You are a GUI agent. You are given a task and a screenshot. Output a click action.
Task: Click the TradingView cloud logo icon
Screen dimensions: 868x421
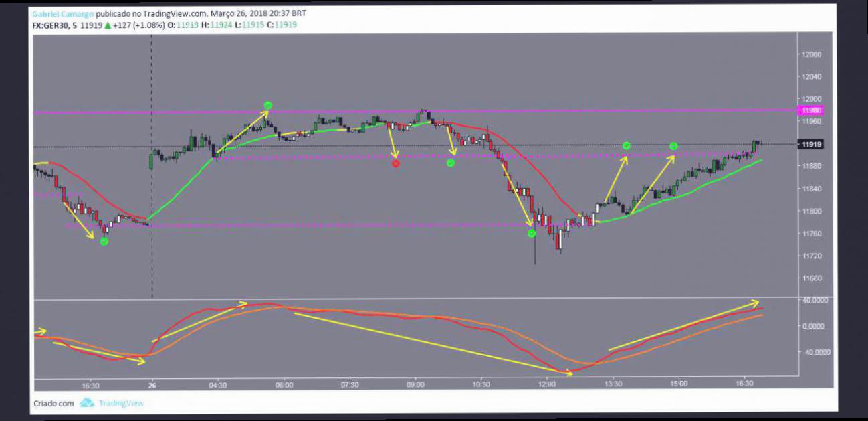click(x=87, y=403)
